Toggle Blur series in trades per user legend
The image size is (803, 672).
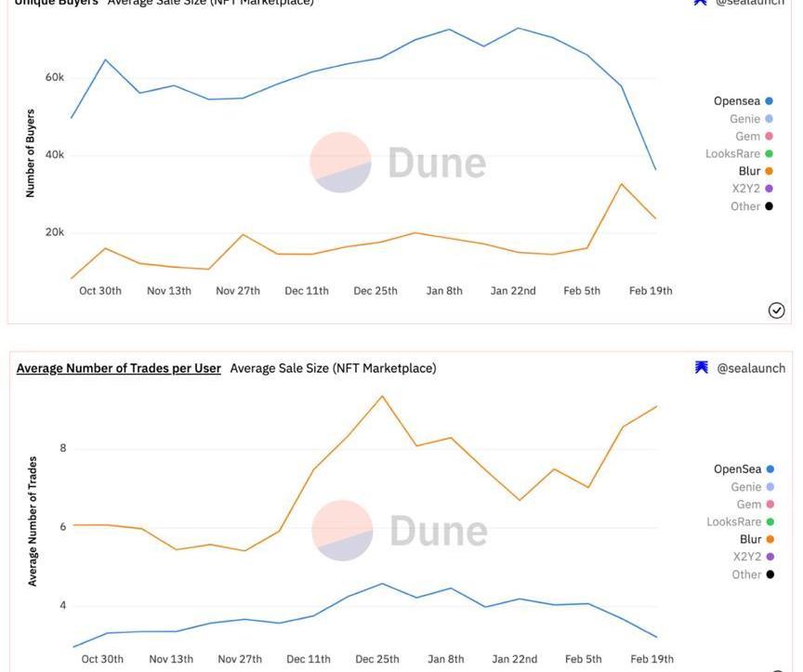click(x=750, y=539)
